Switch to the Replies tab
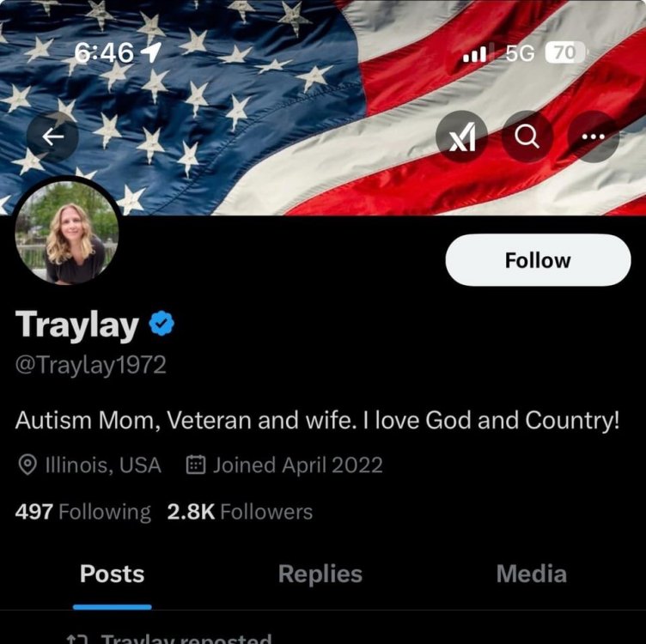 pos(320,574)
